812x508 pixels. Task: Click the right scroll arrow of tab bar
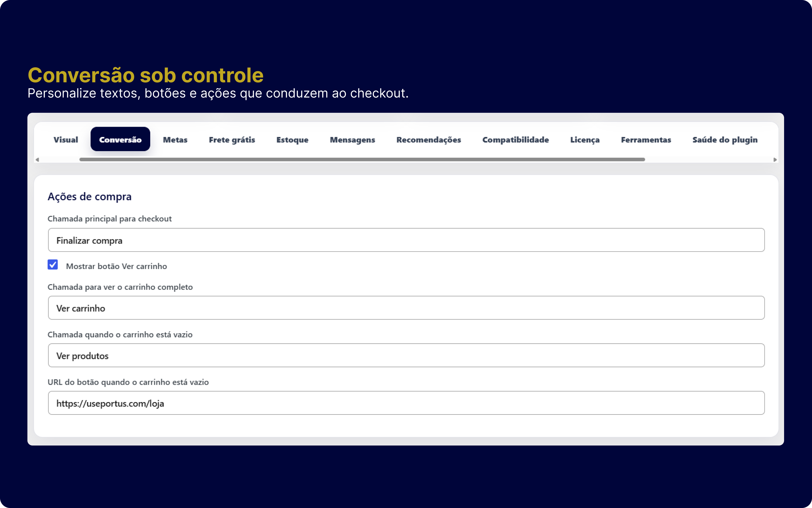coord(775,160)
